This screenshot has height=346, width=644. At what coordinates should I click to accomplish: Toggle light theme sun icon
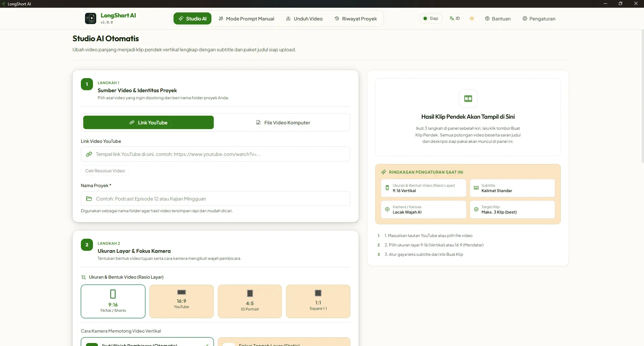click(x=472, y=18)
